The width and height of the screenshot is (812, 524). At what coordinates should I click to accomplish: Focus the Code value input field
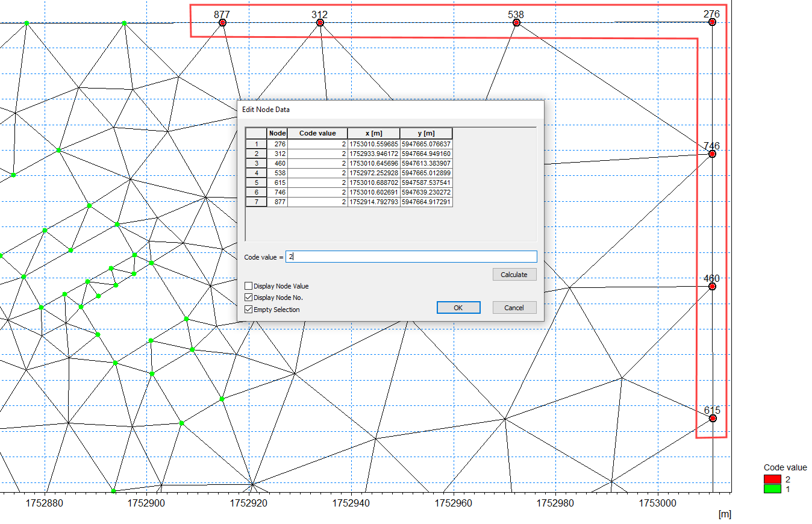coord(411,257)
